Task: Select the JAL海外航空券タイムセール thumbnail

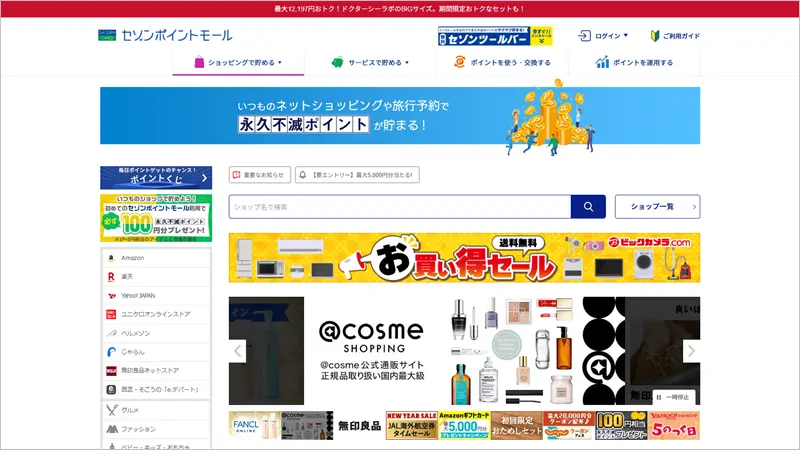Action: pos(412,426)
